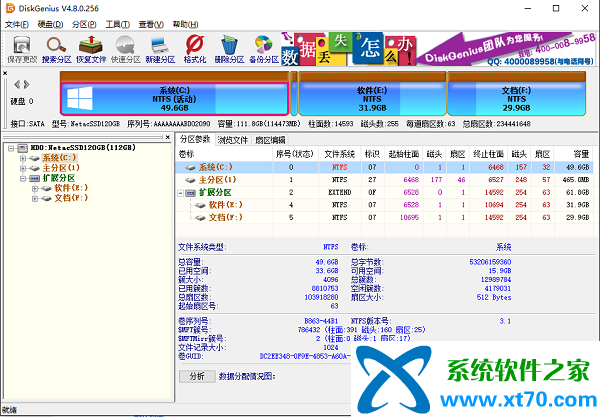Expand the 文档(F:) tree node
Image resolution: width=600 pixels, height=417 pixels.
coord(35,198)
